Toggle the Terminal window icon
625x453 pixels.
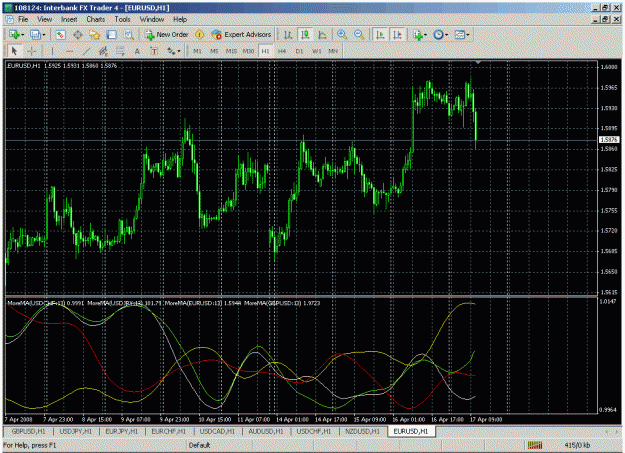point(112,35)
